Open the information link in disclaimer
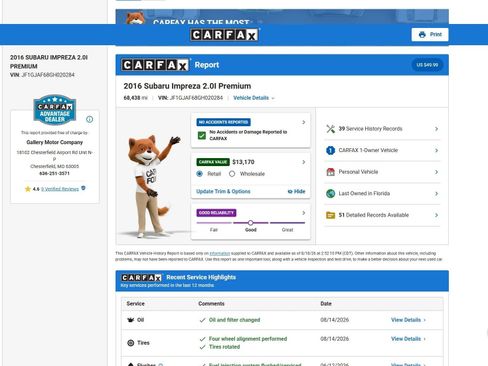Screen dimensions: 488x366 (220, 253)
